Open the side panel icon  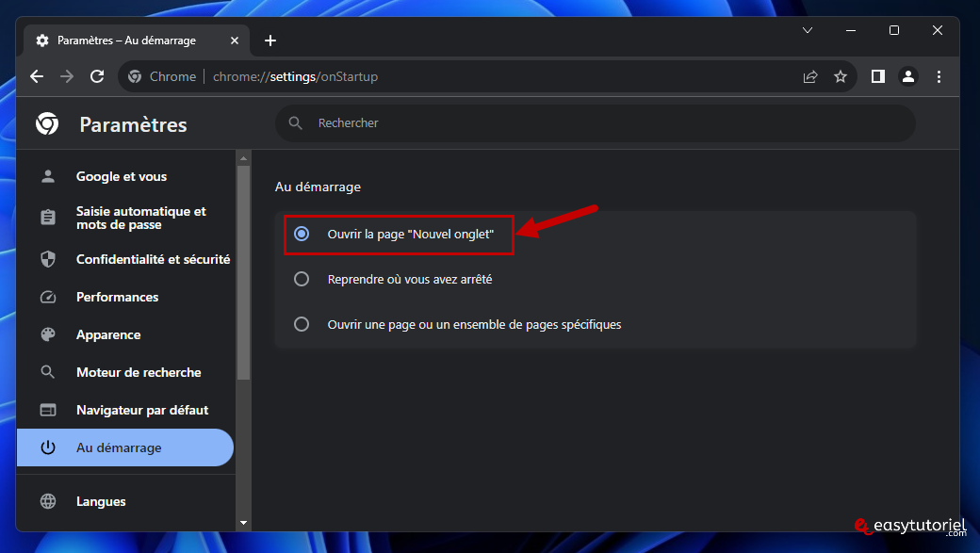click(878, 76)
